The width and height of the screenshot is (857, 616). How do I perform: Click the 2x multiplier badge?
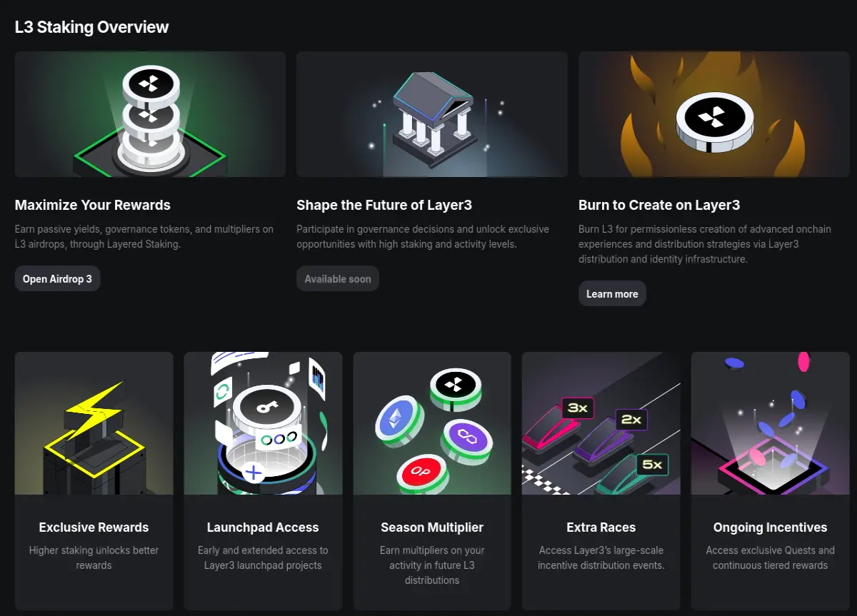point(631,420)
